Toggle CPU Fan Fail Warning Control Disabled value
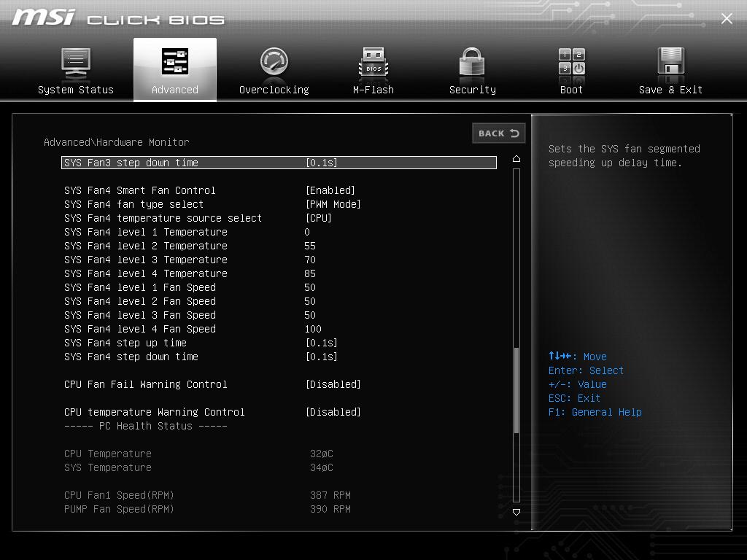747x560 pixels. click(x=333, y=384)
